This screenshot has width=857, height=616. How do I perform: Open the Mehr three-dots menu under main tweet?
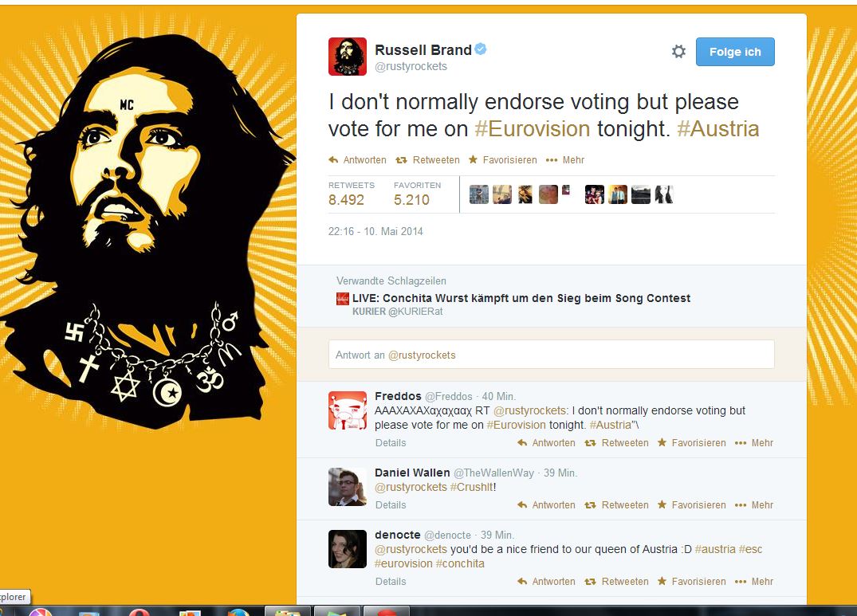(552, 160)
